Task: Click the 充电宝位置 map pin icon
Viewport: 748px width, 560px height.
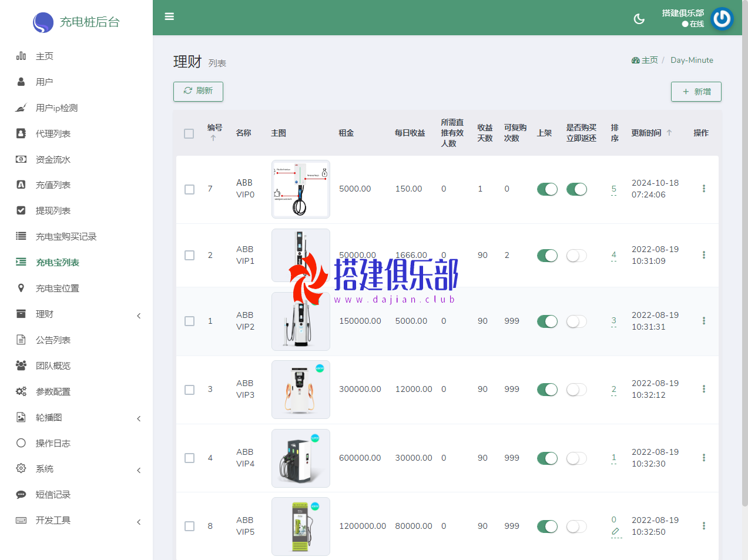Action: pos(21,288)
